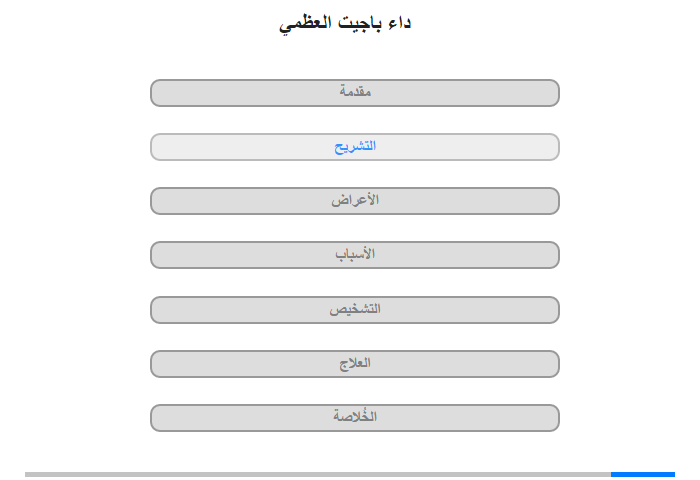Viewport: 700px width, 480px height.
Task: Click the title داء باجيت العظمي
Action: [345, 23]
